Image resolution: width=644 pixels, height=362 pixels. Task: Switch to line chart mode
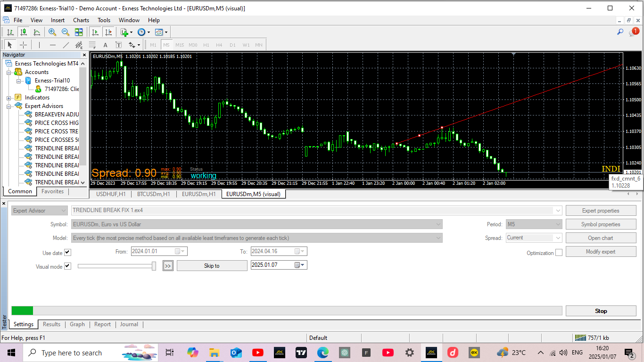pyautogui.click(x=36, y=32)
